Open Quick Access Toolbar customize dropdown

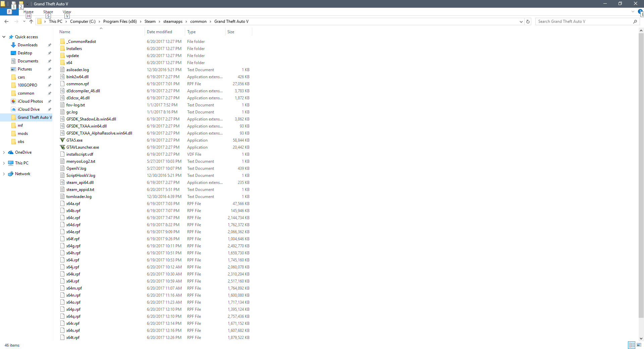click(27, 4)
